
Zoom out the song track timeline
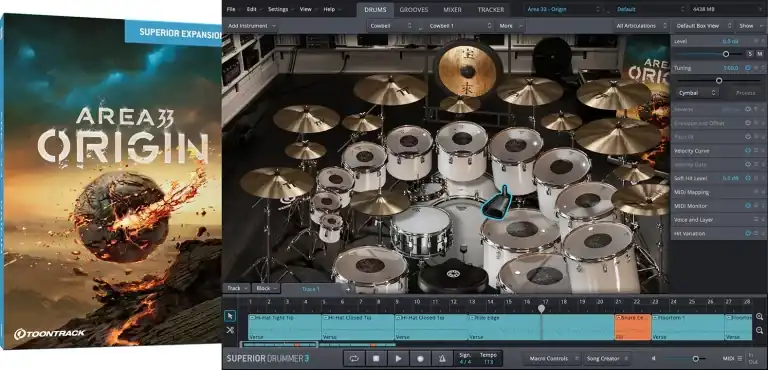[x=759, y=330]
